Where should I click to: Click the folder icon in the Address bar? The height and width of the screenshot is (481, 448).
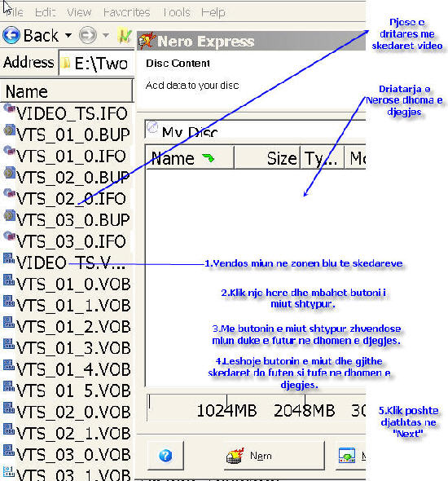point(65,64)
